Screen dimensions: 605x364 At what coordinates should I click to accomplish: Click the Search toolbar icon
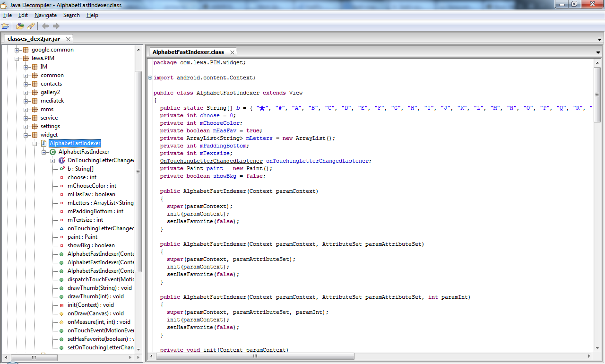point(31,26)
